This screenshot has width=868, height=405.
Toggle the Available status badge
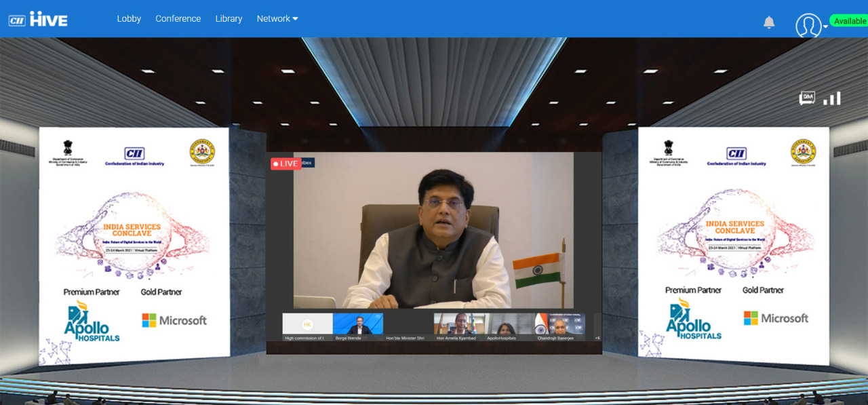tap(849, 21)
